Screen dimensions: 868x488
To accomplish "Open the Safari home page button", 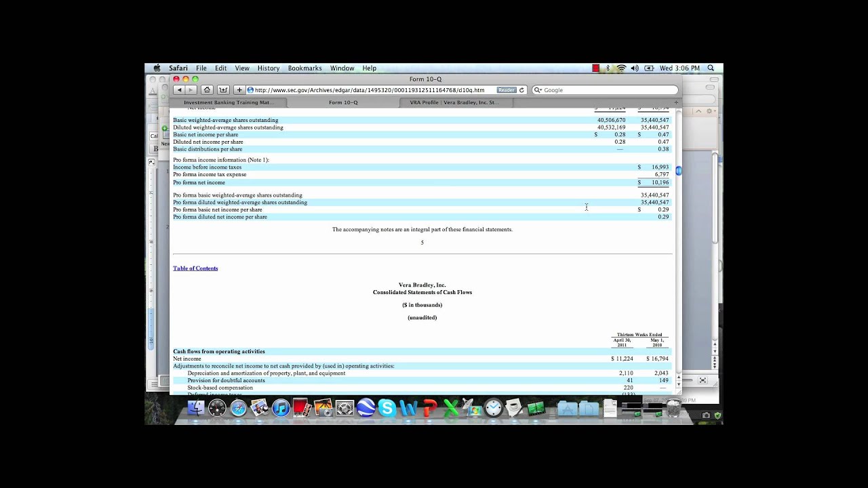I will pos(208,89).
